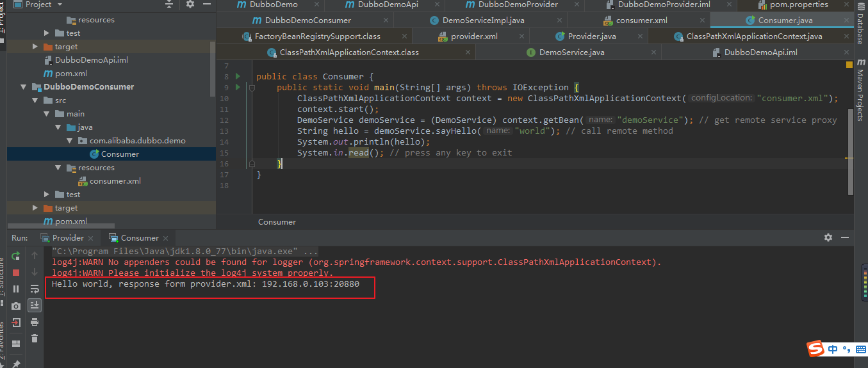
Task: Fold the main method at line 16 gutter
Action: click(251, 164)
